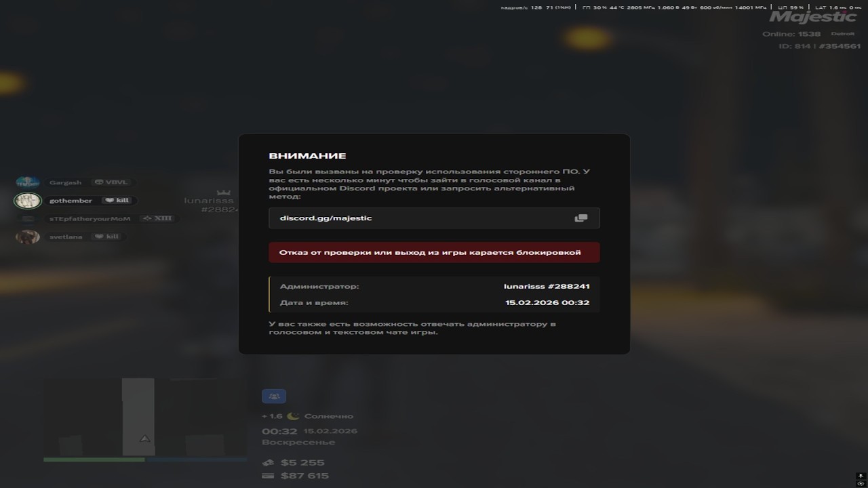Click the Online: 1538 counter
The width and height of the screenshot is (868, 488).
[x=791, y=34]
